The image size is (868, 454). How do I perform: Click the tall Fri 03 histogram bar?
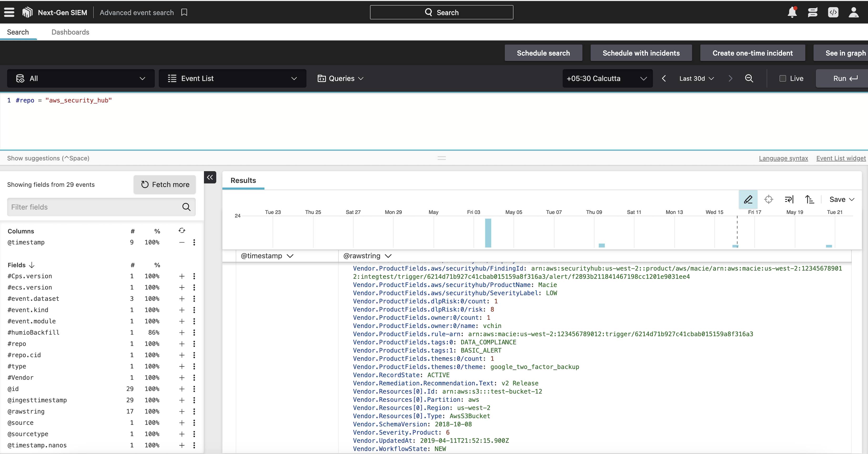pyautogui.click(x=488, y=233)
